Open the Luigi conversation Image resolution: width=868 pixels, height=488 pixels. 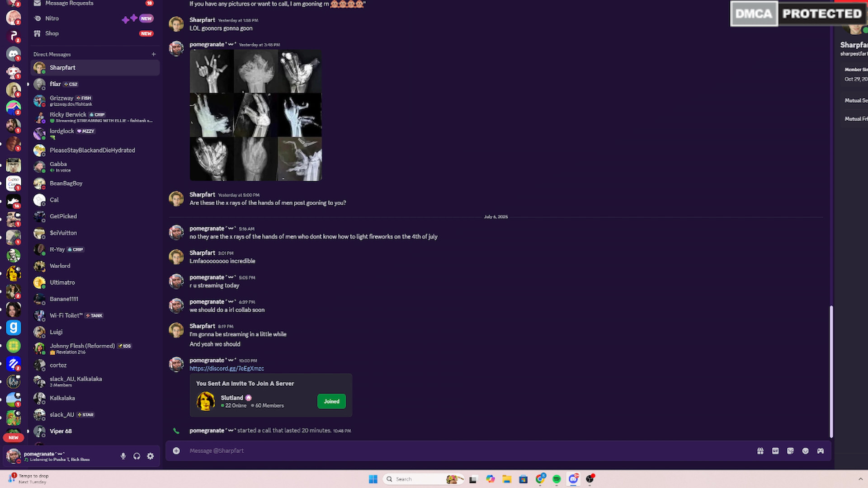[x=95, y=332]
